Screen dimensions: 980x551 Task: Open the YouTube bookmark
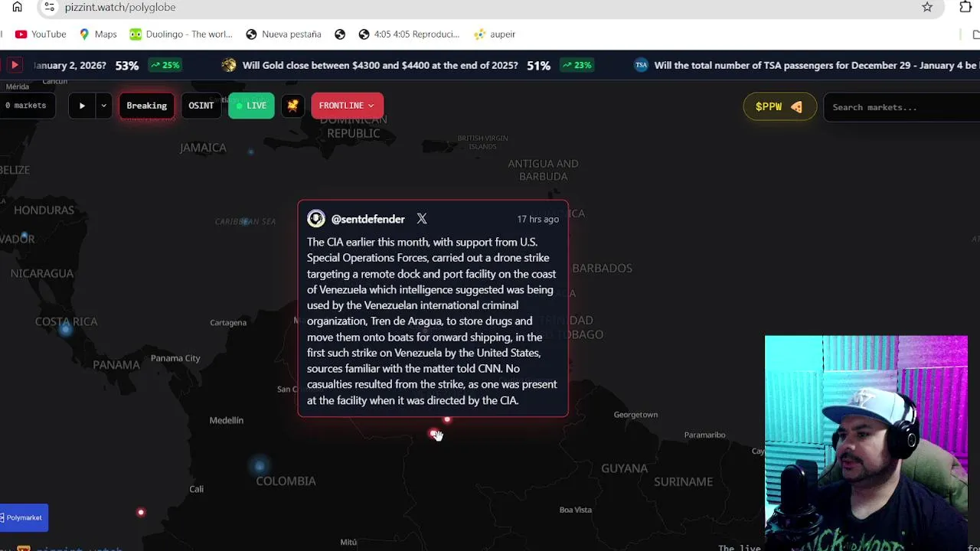[41, 34]
